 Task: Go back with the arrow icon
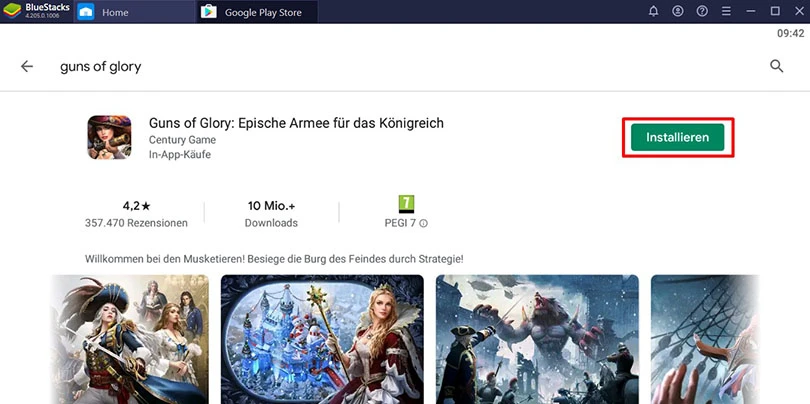(27, 66)
